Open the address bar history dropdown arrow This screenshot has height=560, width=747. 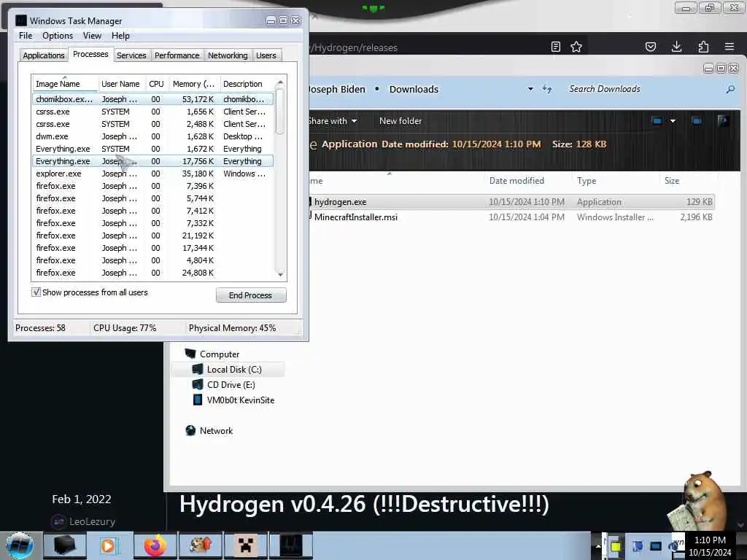click(x=530, y=89)
